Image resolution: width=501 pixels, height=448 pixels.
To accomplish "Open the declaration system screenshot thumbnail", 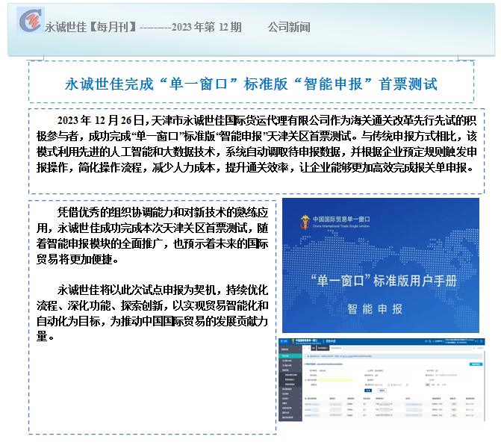I will coord(380,383).
